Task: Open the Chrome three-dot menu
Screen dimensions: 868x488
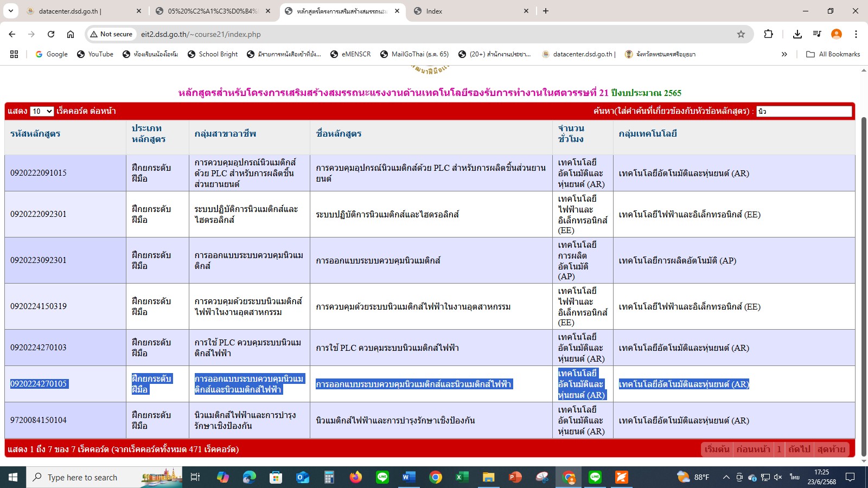Action: pyautogui.click(x=856, y=34)
